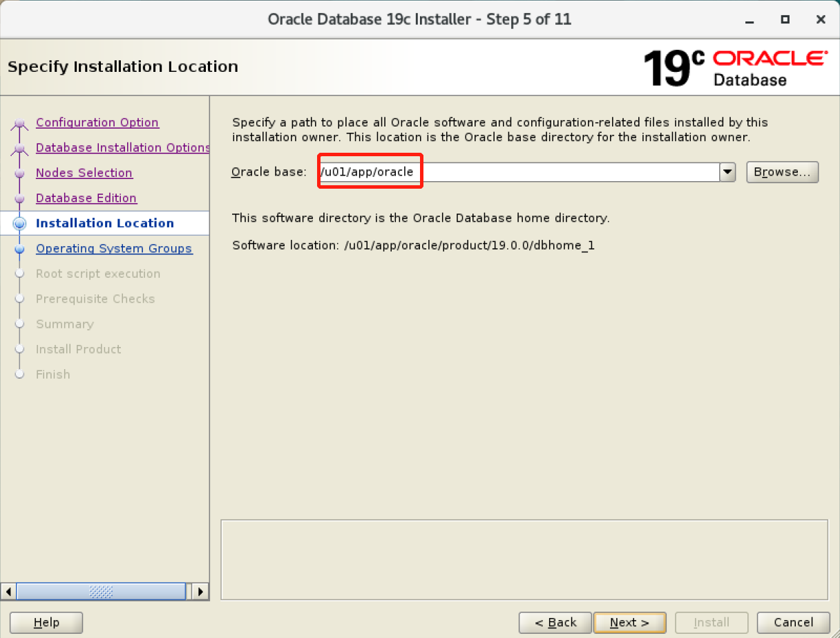Click the Software location path text

point(469,245)
